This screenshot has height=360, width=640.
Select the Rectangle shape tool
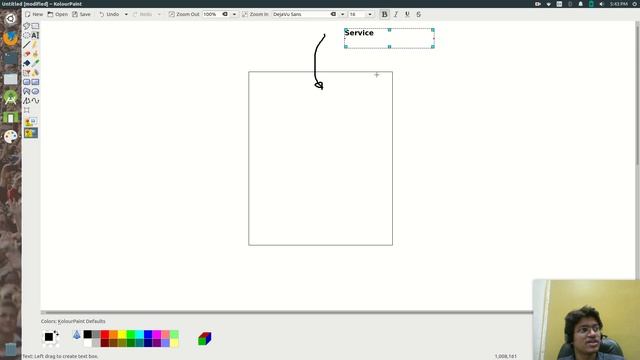(36, 82)
